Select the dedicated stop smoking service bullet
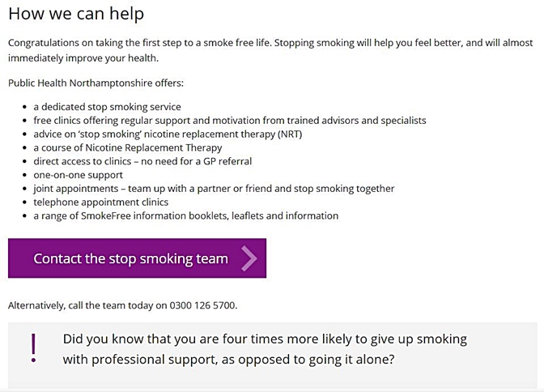Viewport: 544px width, 392px height. point(107,107)
